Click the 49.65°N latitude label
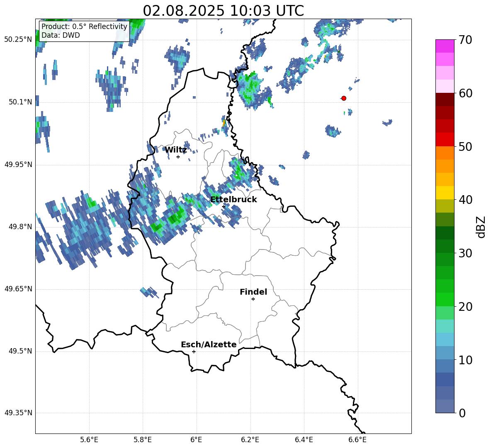Image resolution: width=491 pixels, height=448 pixels. click(18, 289)
